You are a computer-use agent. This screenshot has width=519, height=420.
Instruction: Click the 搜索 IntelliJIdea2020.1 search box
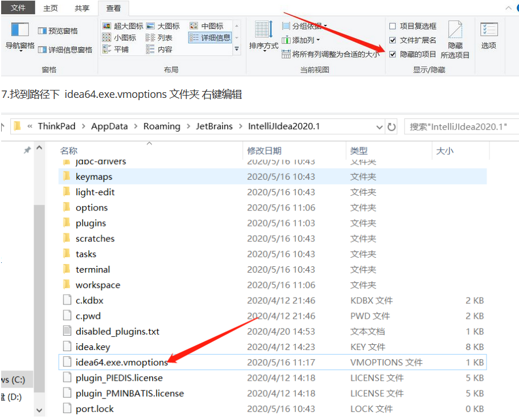point(461,126)
